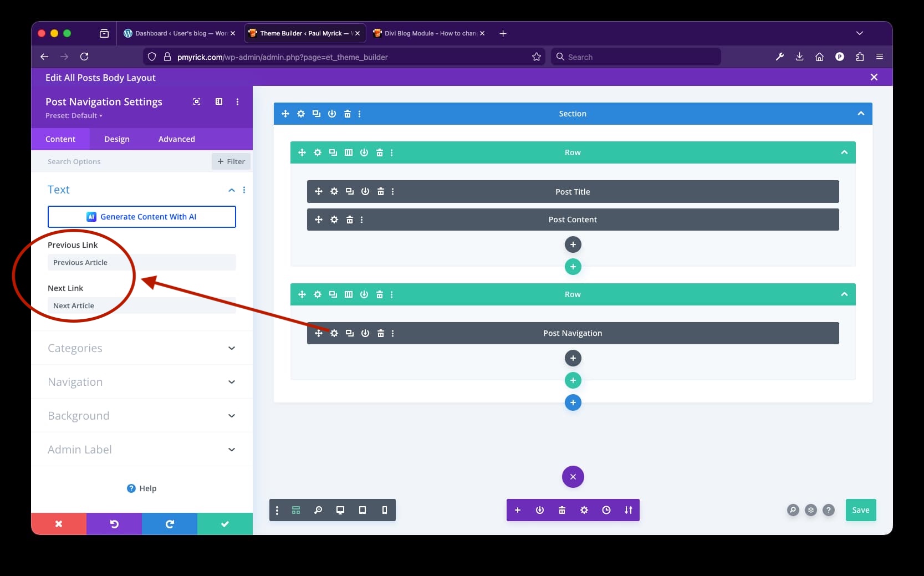
Task: Select the Content tab
Action: (x=60, y=139)
